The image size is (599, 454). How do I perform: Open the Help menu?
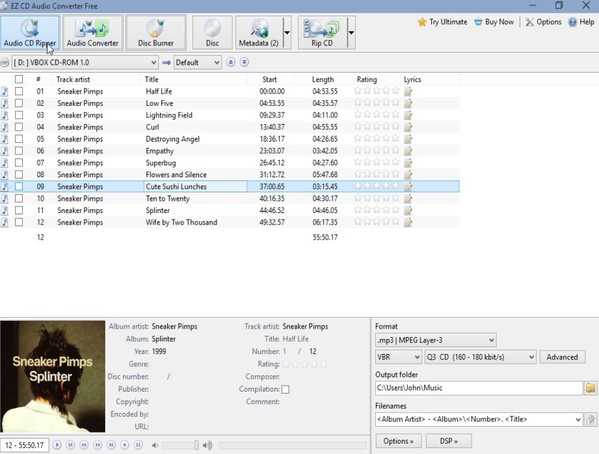[581, 22]
